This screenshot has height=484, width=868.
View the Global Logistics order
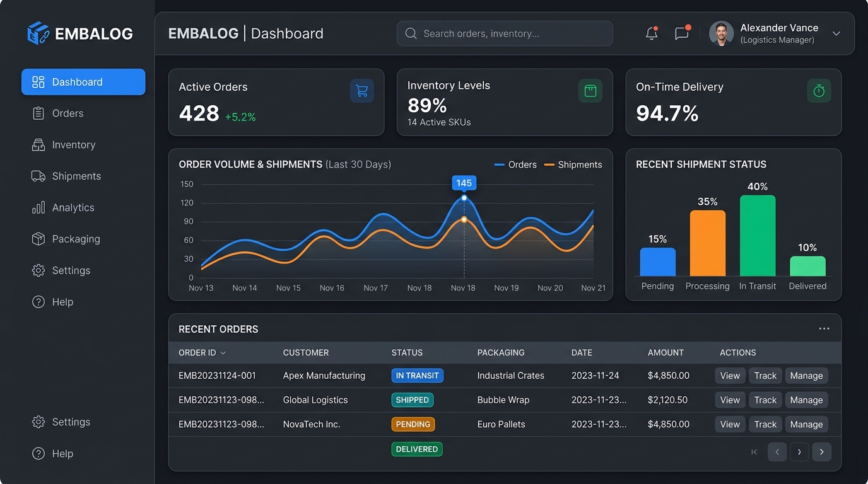click(730, 400)
